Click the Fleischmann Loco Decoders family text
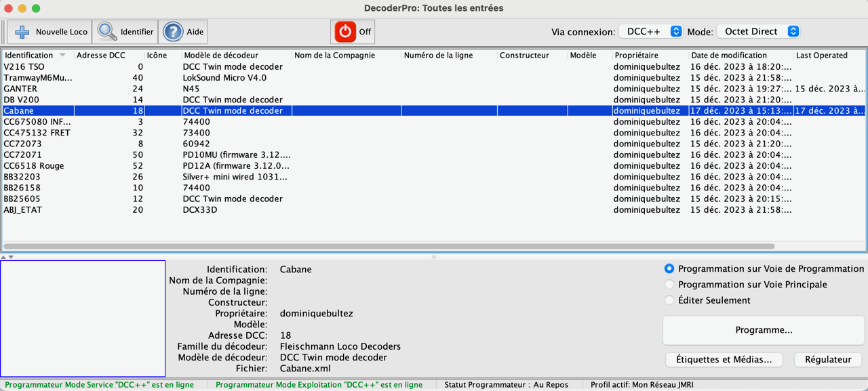This screenshot has height=391, width=868. tap(340, 346)
